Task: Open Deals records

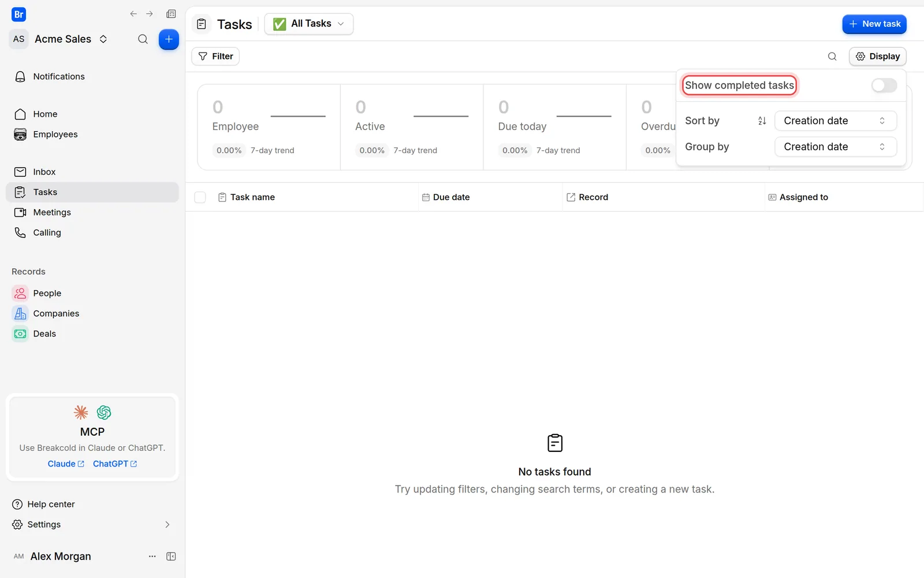Action: (x=92, y=334)
